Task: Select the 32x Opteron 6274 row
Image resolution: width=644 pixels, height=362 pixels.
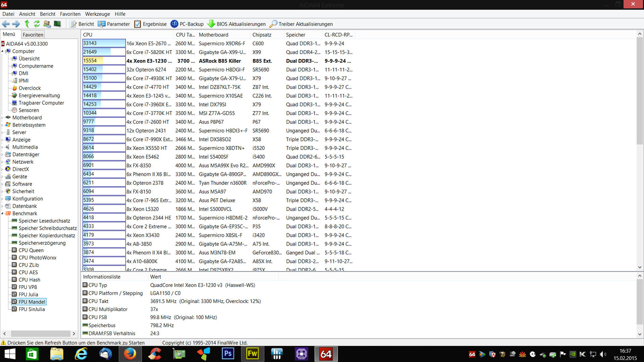Action: click(x=218, y=69)
